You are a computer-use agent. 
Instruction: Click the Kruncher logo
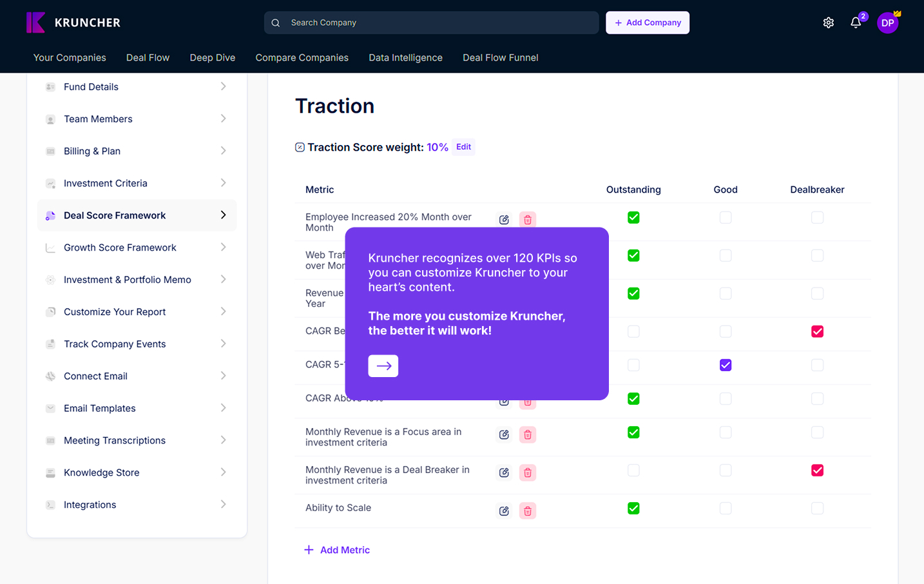(73, 23)
